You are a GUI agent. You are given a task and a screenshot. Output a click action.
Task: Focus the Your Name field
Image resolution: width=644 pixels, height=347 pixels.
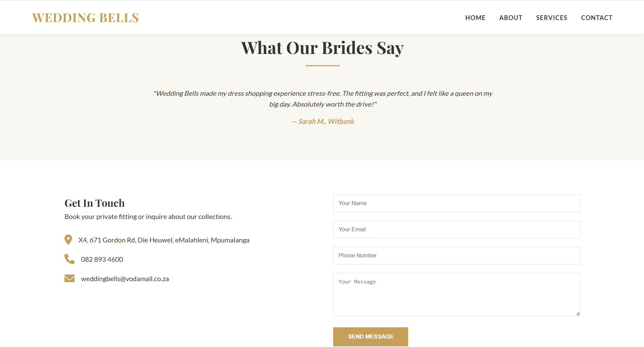(x=456, y=203)
